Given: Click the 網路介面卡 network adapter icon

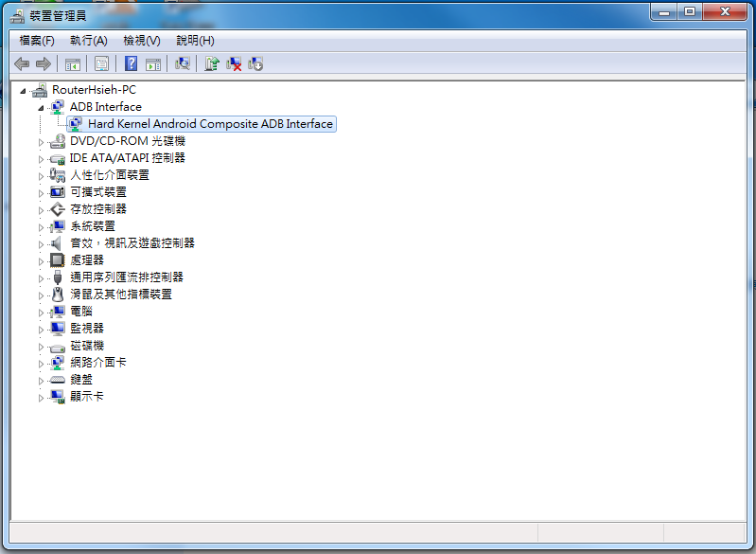Looking at the screenshot, I should [58, 363].
